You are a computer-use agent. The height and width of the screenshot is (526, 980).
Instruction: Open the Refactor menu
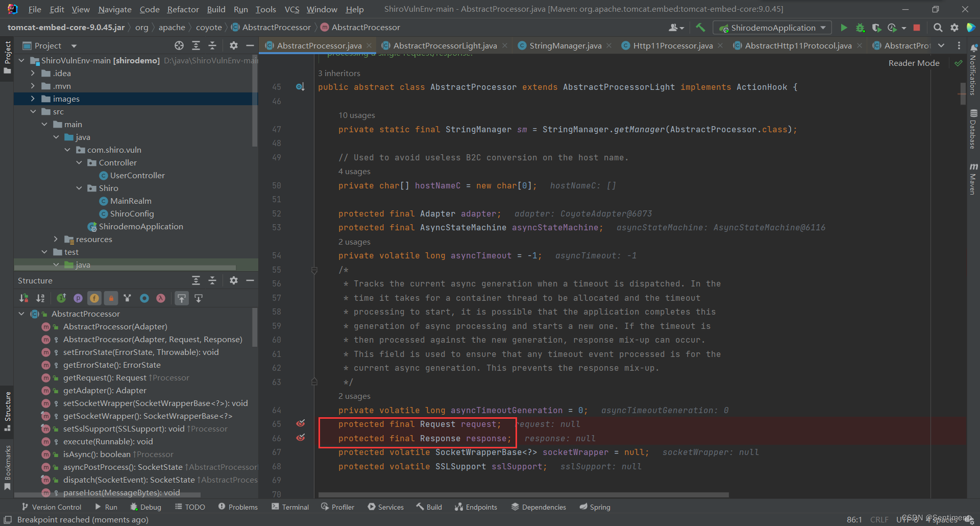183,9
